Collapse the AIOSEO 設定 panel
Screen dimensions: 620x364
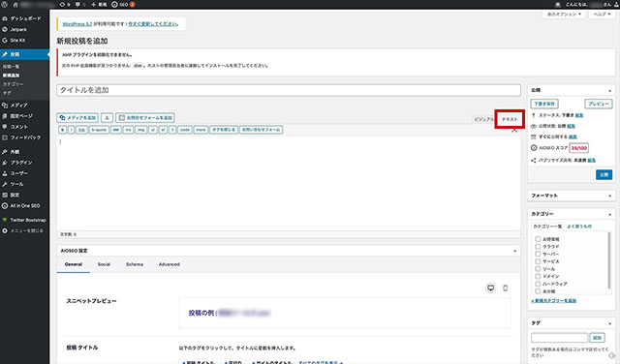point(514,251)
